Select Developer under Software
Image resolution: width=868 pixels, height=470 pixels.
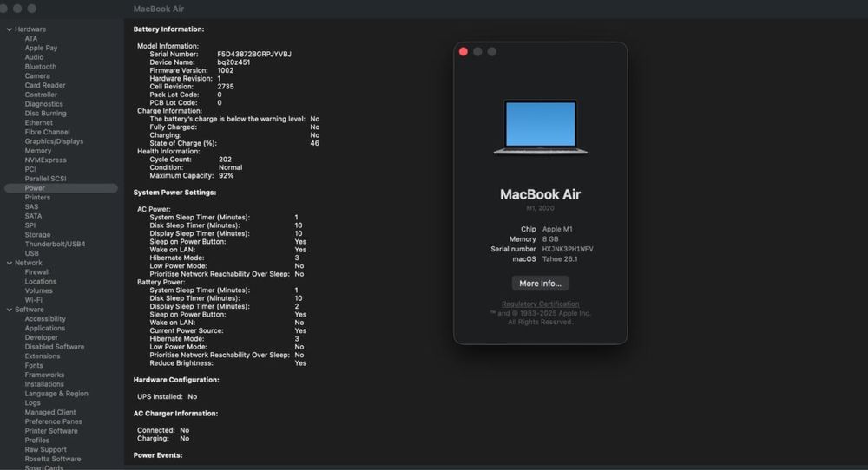(x=41, y=338)
